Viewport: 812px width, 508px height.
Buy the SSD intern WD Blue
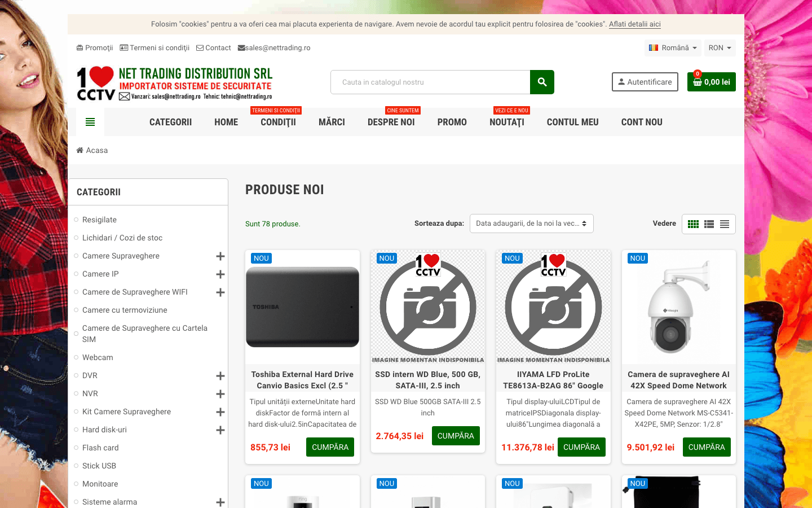[x=456, y=436]
